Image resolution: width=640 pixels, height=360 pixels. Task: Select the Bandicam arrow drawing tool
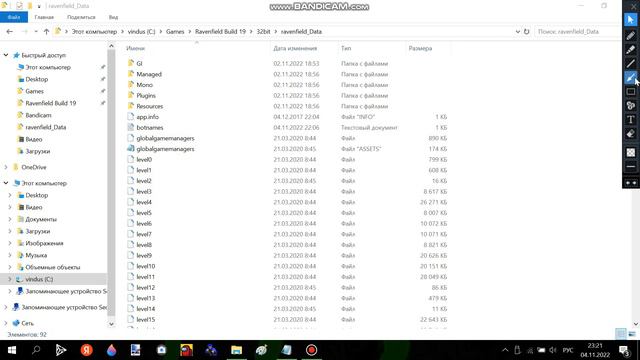click(631, 77)
